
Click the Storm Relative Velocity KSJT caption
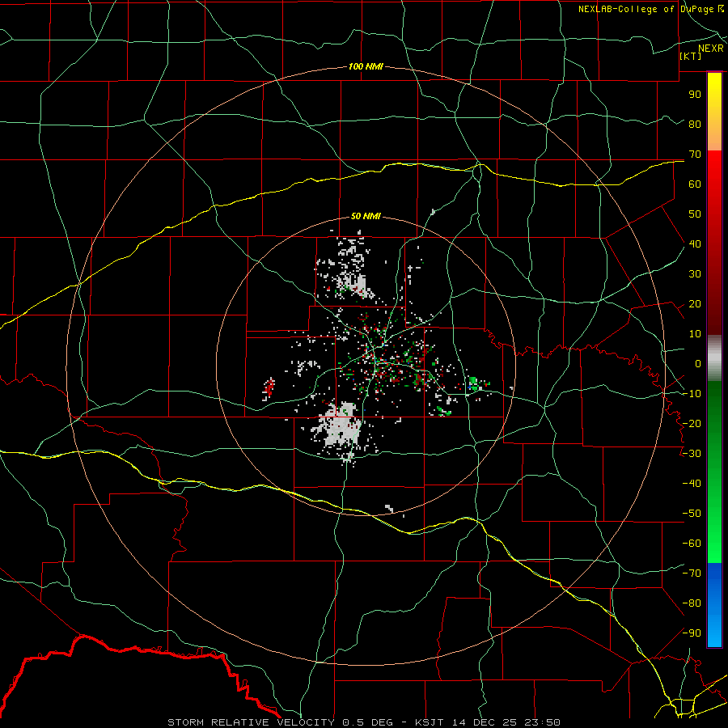click(x=363, y=722)
